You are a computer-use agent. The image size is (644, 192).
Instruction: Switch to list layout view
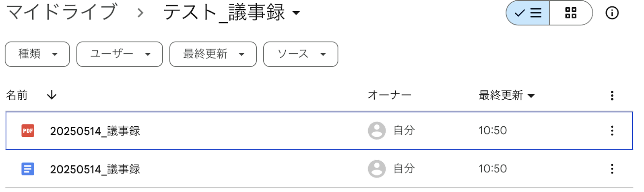(528, 13)
